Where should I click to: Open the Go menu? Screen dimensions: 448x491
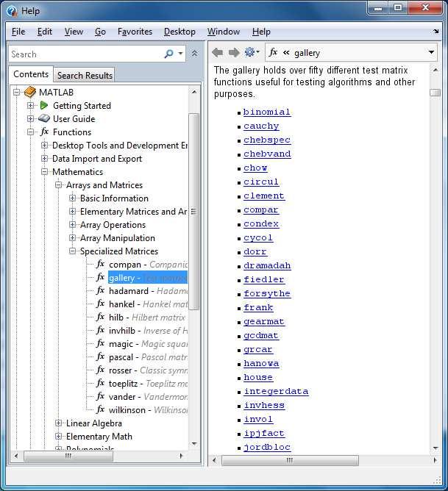click(100, 32)
